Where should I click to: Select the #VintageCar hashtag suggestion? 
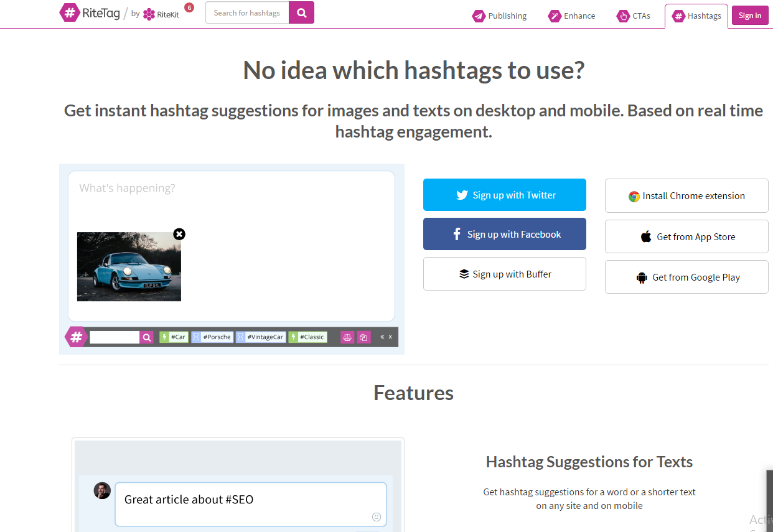260,337
